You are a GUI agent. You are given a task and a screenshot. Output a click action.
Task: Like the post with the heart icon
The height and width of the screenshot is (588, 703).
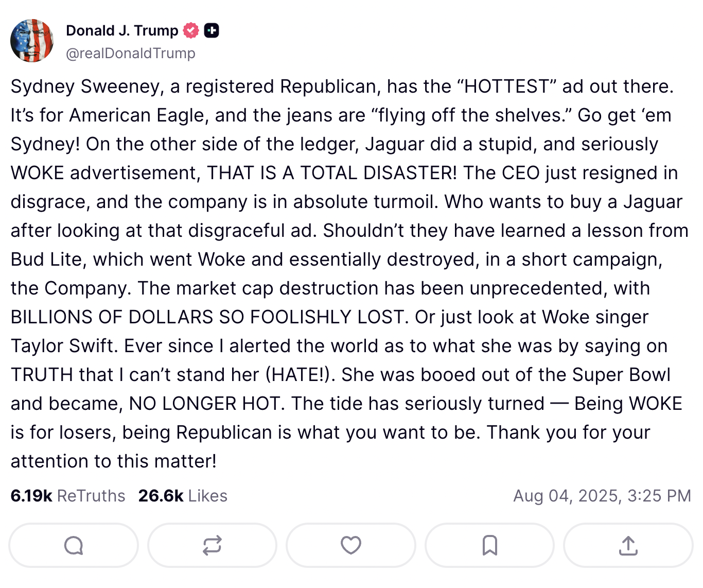click(351, 545)
